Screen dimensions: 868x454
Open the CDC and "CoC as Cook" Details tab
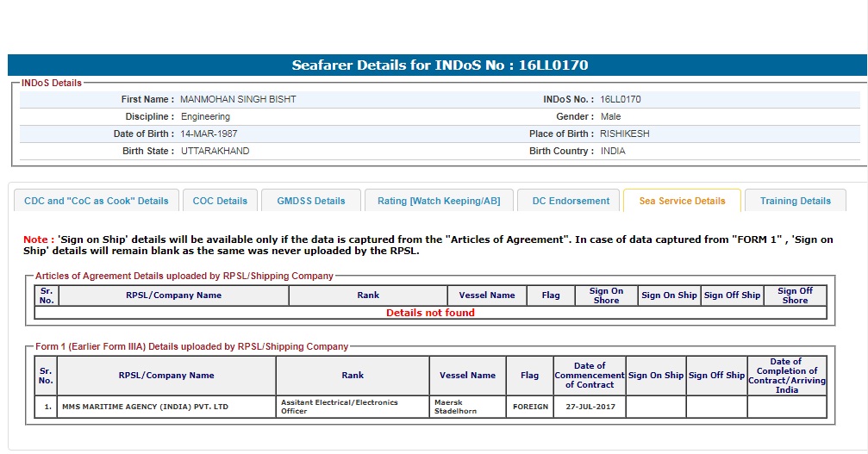coord(97,201)
